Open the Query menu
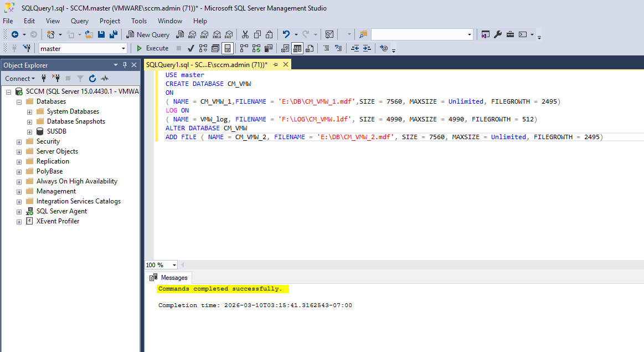644x352 pixels. point(80,21)
